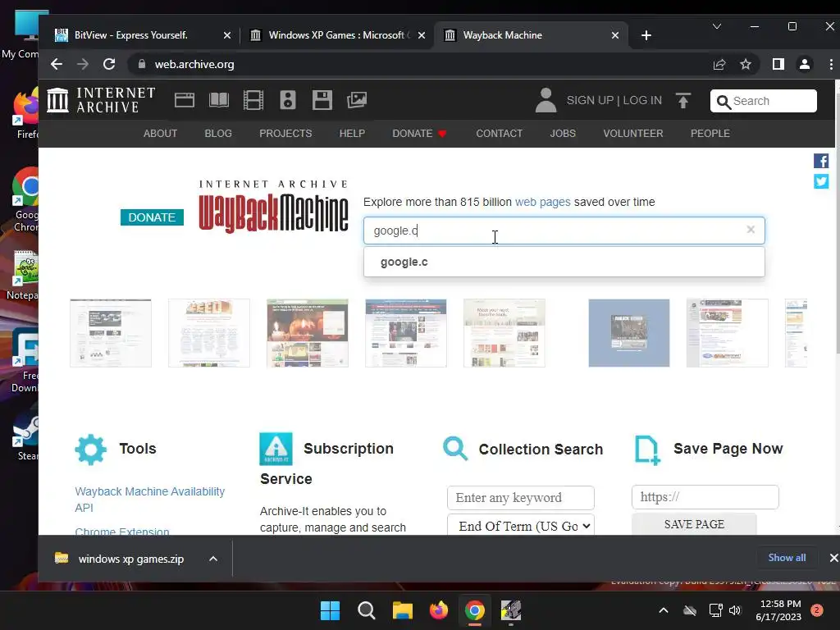Bookmark this page with the star icon
Image resolution: width=840 pixels, height=630 pixels.
pos(745,64)
